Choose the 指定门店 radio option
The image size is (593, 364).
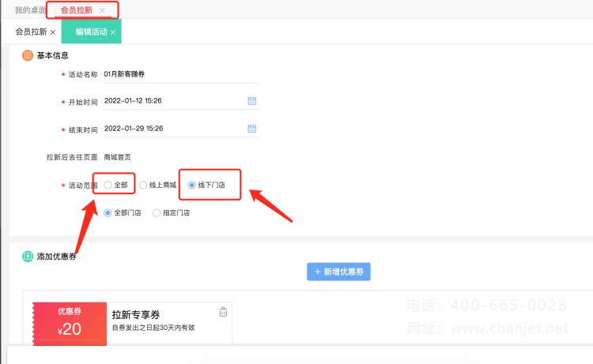coord(157,213)
